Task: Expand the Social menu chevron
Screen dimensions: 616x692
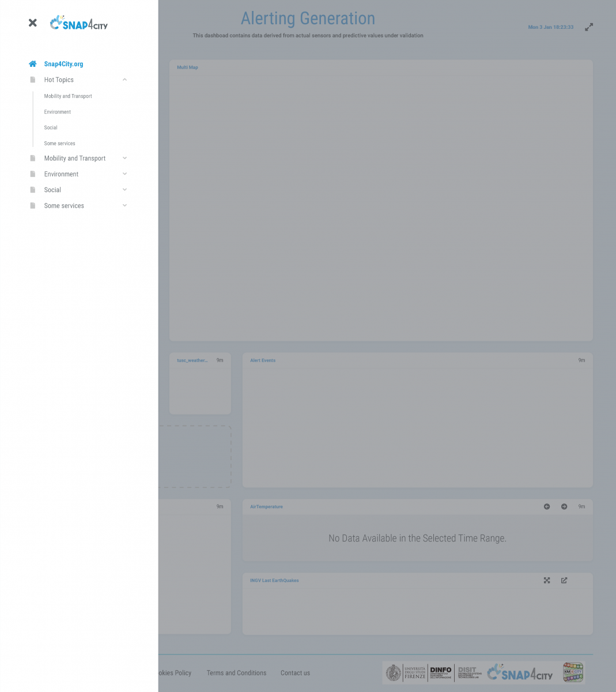Action: coord(124,190)
